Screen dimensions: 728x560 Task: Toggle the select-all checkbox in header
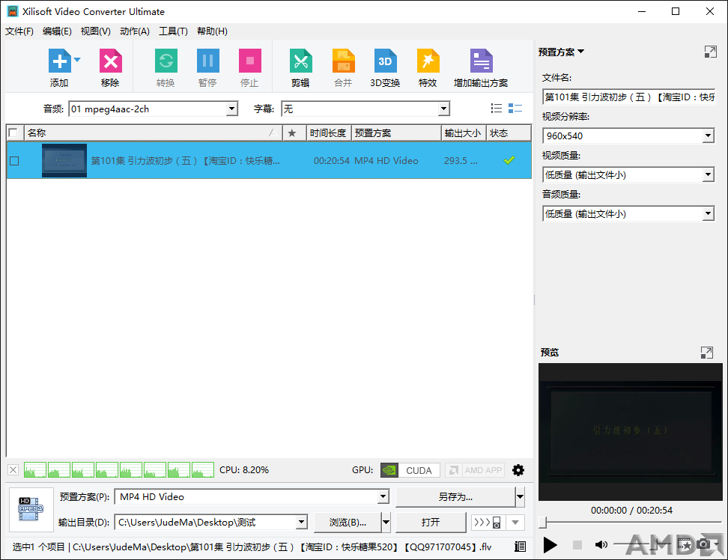13,133
